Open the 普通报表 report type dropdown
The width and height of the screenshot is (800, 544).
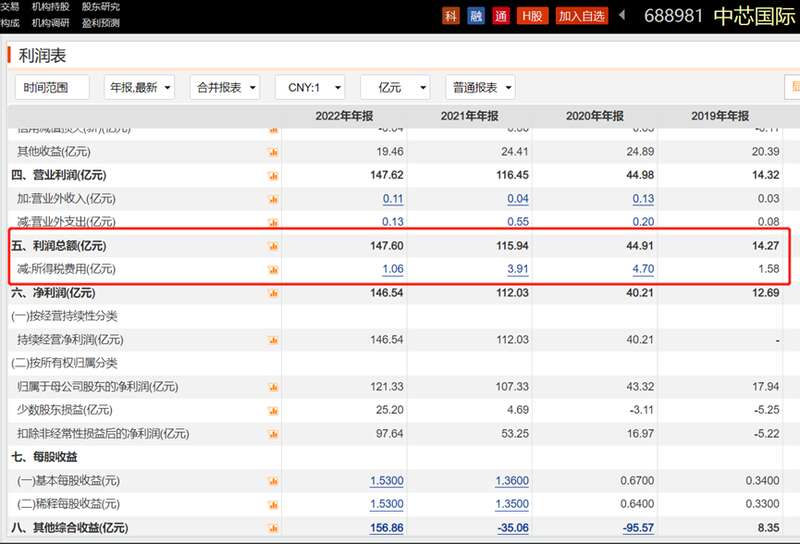click(x=481, y=87)
